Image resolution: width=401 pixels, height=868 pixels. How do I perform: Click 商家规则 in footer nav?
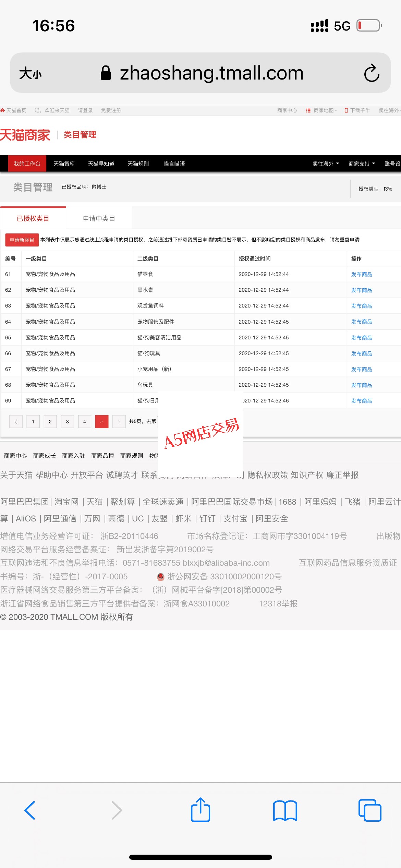132,456
